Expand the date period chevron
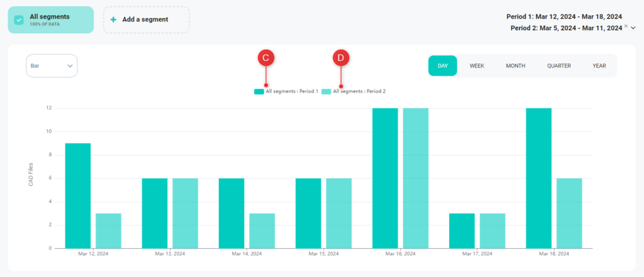 coord(633,28)
